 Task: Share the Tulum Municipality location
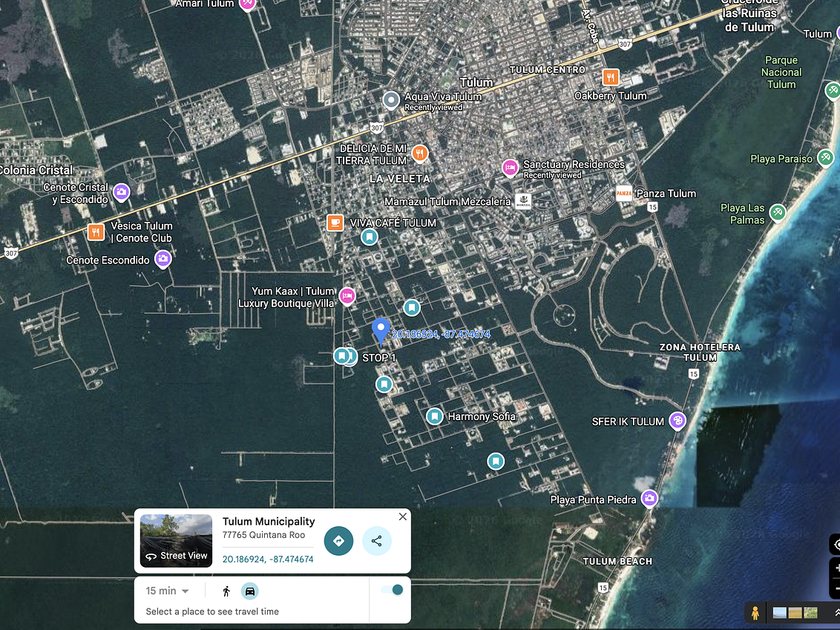coord(377,541)
